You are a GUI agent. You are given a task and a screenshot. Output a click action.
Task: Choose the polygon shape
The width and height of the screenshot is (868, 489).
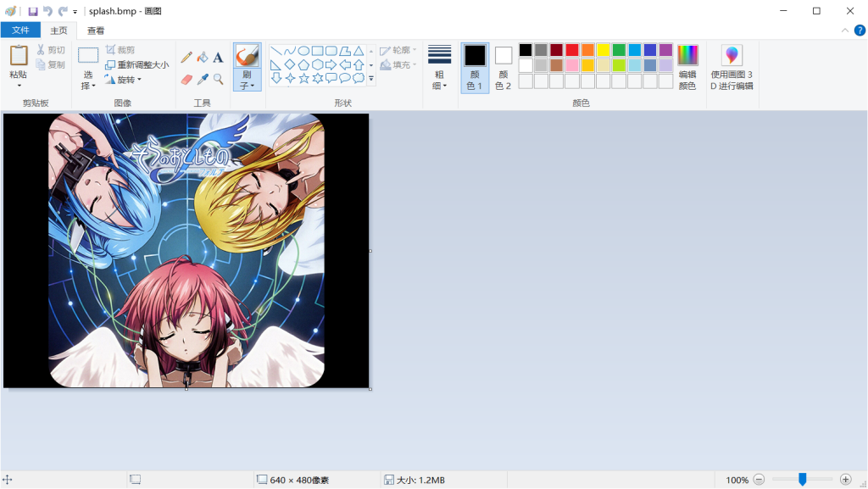[x=345, y=51]
